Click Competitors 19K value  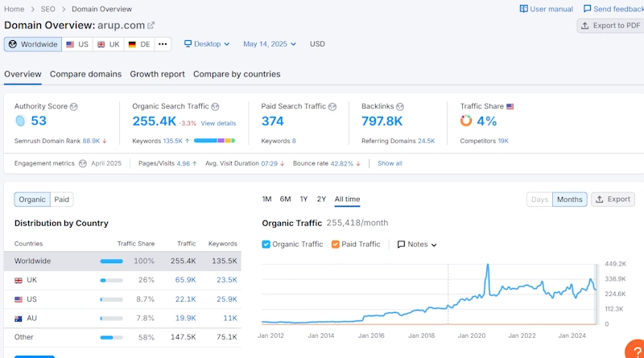point(503,141)
